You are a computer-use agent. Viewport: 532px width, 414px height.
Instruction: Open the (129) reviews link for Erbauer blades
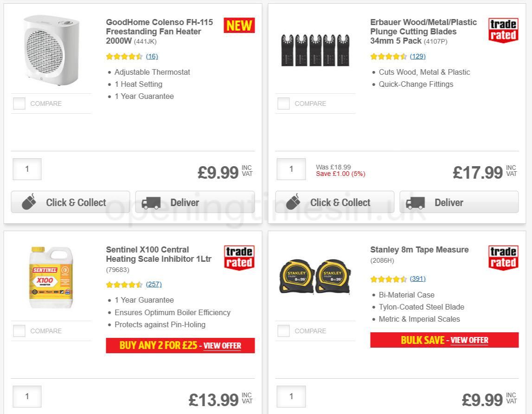tap(417, 56)
